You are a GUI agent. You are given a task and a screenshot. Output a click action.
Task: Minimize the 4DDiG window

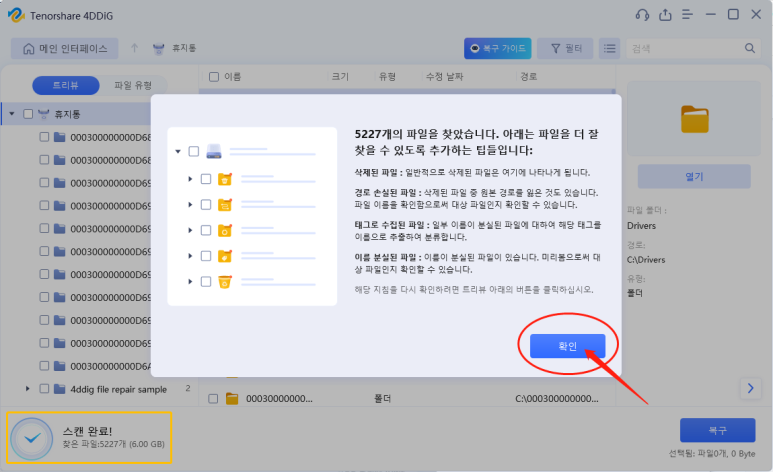[710, 15]
